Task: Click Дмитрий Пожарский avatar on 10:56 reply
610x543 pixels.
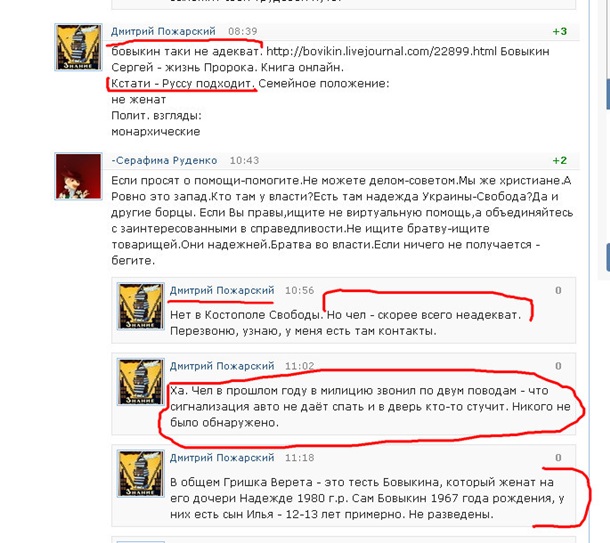Action: pos(140,306)
